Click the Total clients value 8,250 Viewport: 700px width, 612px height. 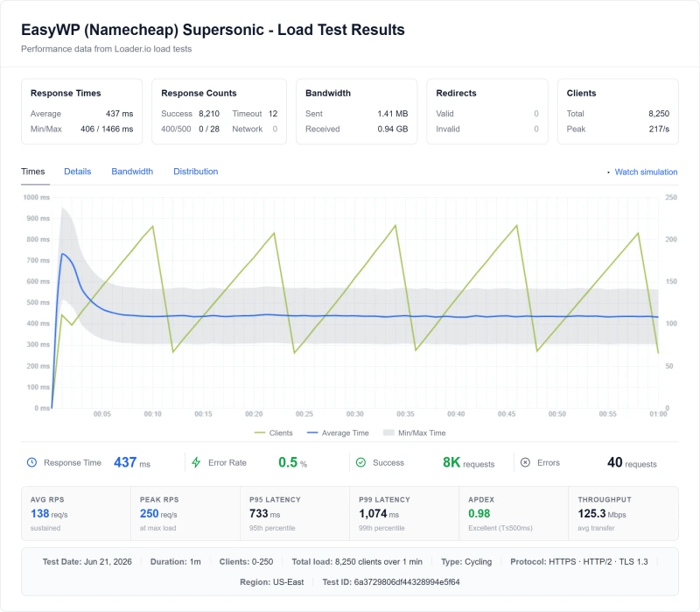[x=659, y=114]
